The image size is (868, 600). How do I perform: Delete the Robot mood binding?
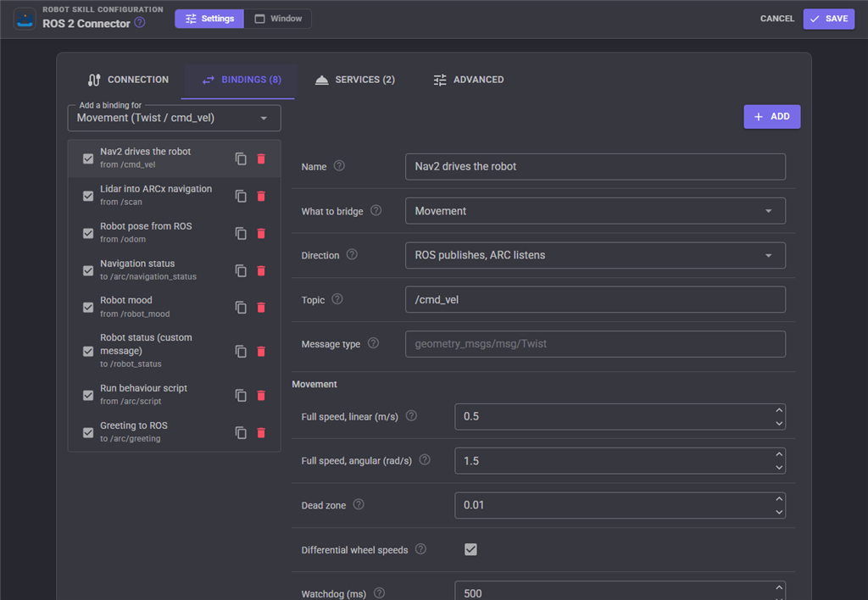click(x=261, y=307)
